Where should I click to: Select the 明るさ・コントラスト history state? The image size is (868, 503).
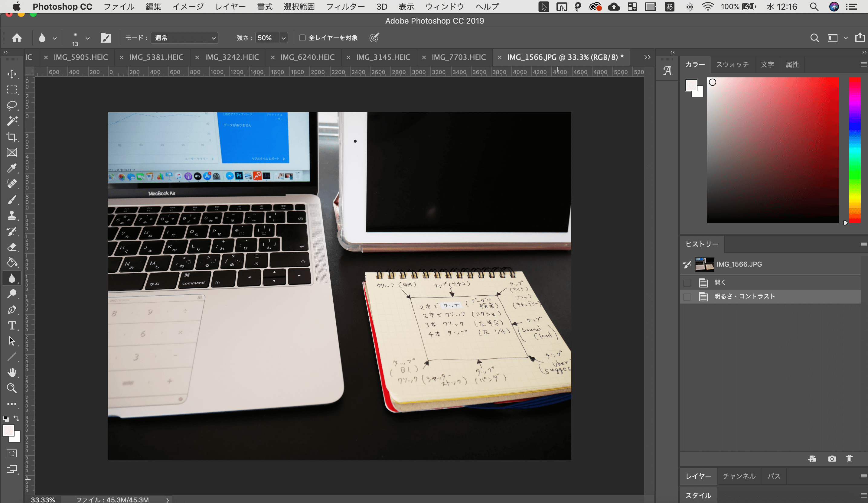click(770, 297)
